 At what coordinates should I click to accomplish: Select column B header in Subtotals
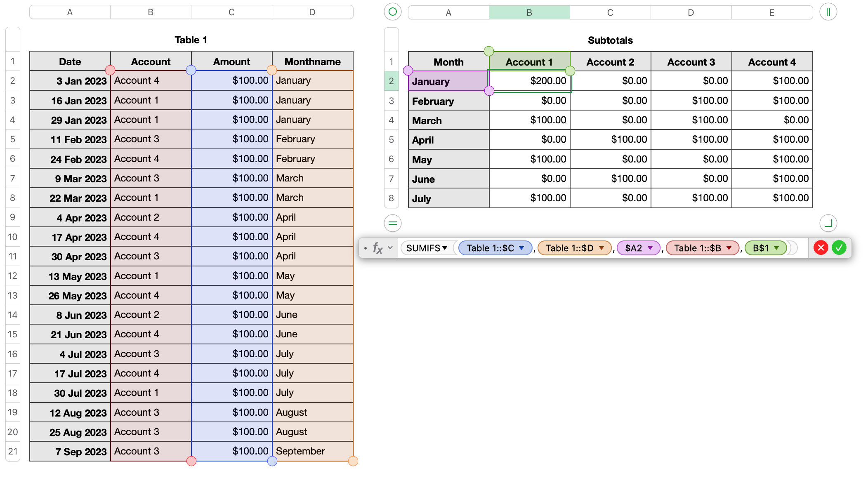(529, 12)
